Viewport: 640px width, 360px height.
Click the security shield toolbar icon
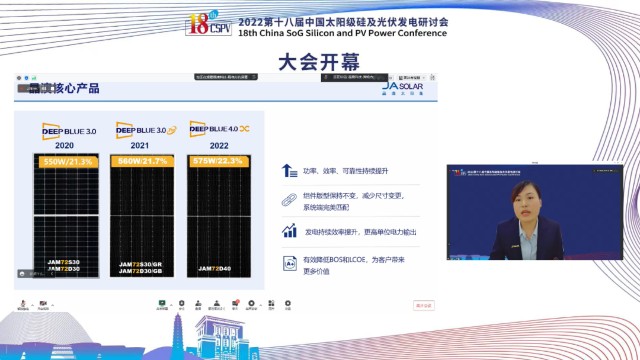click(182, 304)
